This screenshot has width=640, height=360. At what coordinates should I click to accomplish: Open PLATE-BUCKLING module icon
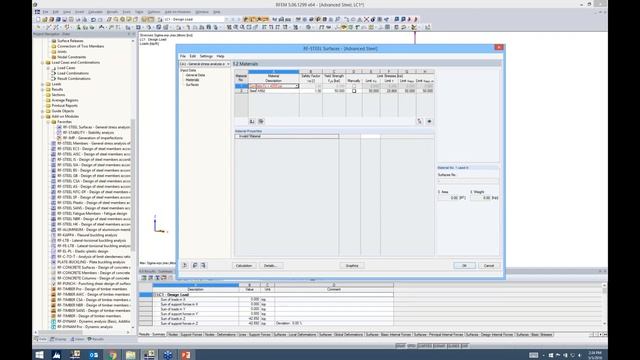(x=53, y=262)
